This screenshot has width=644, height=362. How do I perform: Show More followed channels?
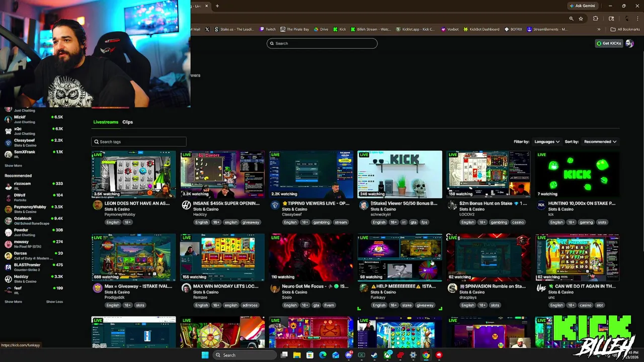[x=13, y=165]
